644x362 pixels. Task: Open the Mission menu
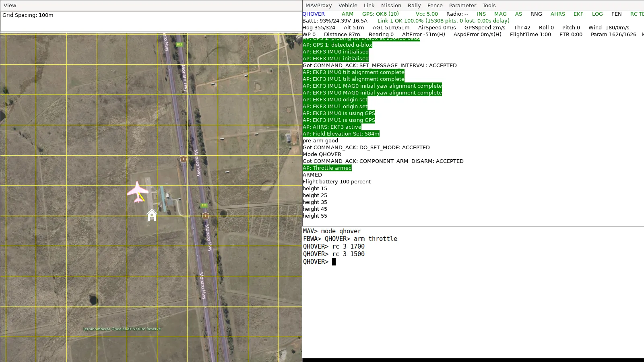tap(391, 5)
